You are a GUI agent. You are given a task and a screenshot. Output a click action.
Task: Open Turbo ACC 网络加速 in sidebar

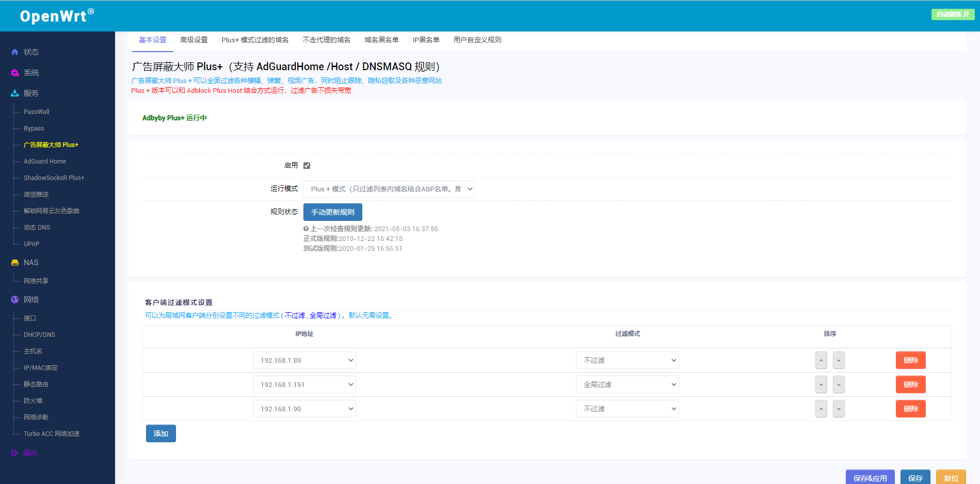tap(52, 434)
